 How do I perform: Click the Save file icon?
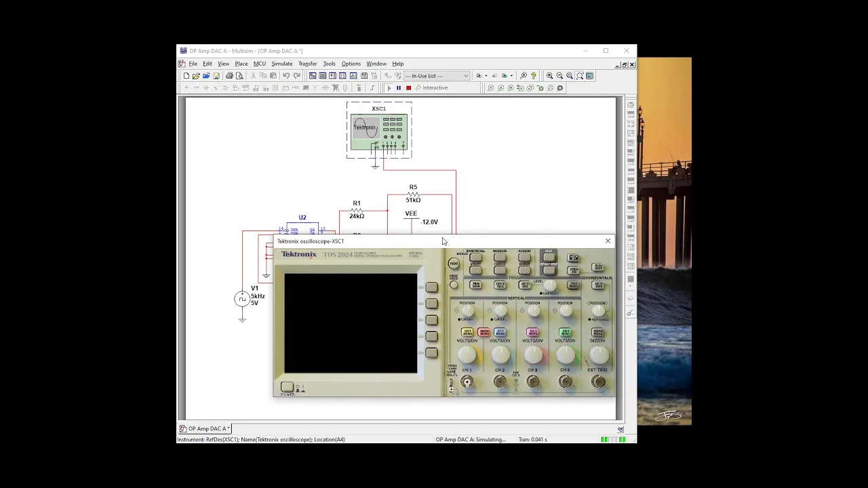click(216, 76)
